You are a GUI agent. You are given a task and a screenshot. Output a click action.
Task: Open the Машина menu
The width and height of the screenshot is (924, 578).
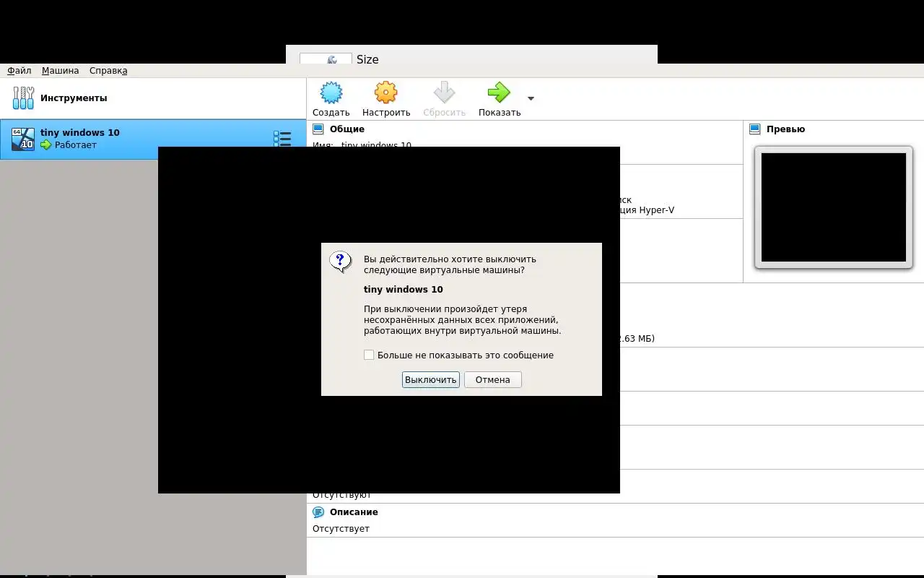[x=60, y=71]
